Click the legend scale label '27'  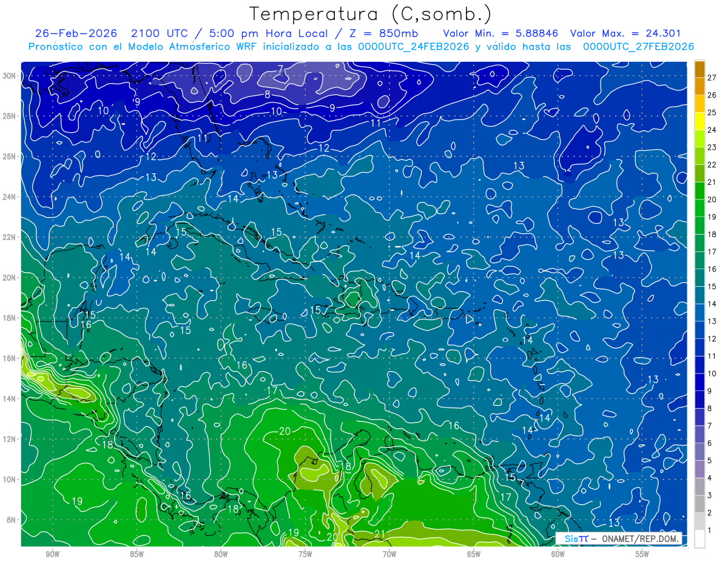(712, 78)
